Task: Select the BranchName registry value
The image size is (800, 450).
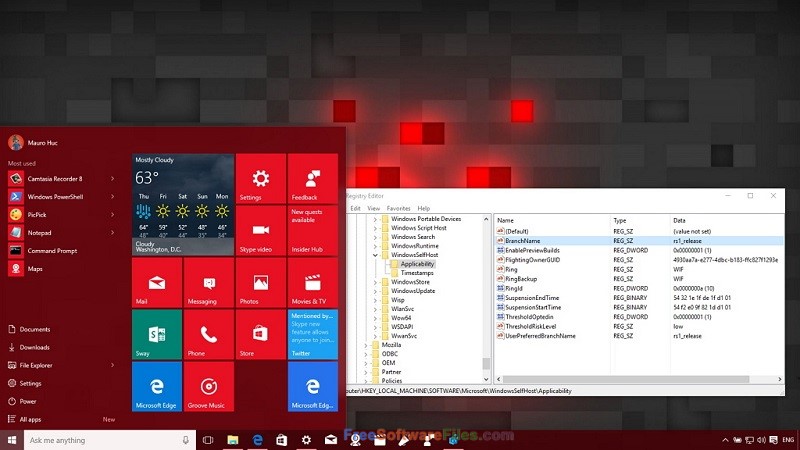Action: pyautogui.click(x=522, y=241)
